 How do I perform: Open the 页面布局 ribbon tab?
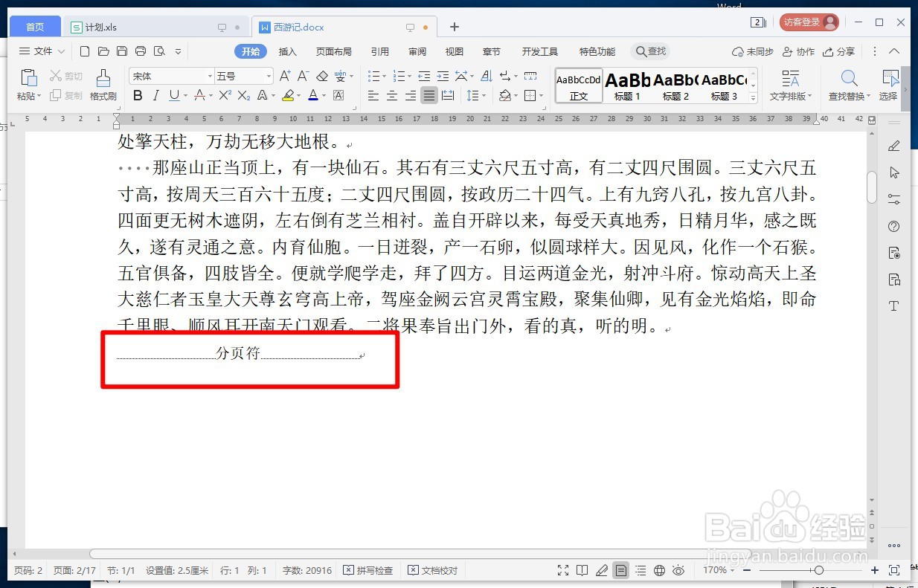(334, 51)
